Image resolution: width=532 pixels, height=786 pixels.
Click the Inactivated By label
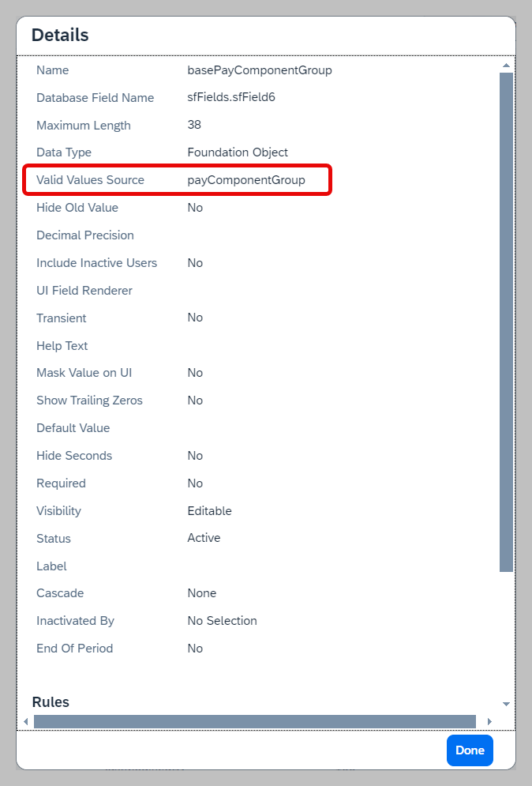(75, 621)
